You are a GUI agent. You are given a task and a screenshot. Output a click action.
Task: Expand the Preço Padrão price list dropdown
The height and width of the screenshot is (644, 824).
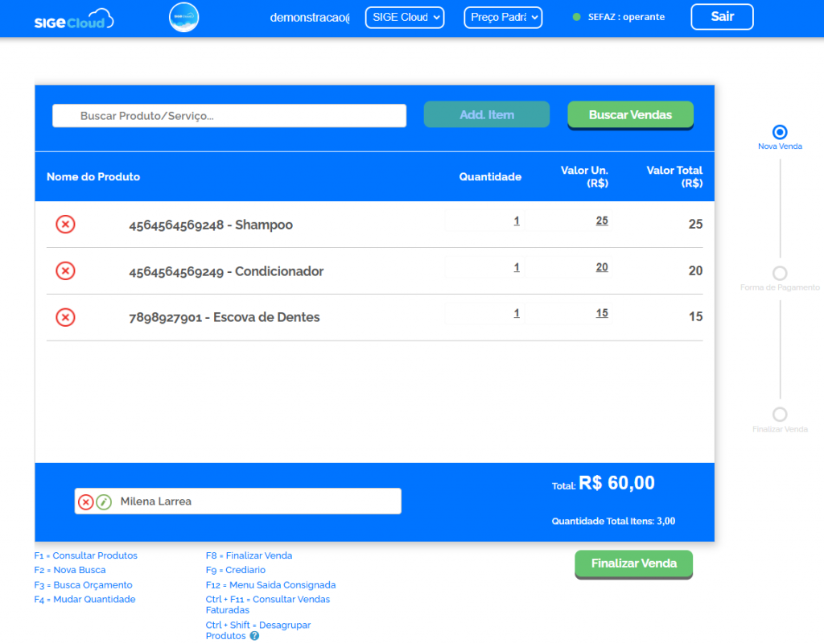pyautogui.click(x=503, y=18)
